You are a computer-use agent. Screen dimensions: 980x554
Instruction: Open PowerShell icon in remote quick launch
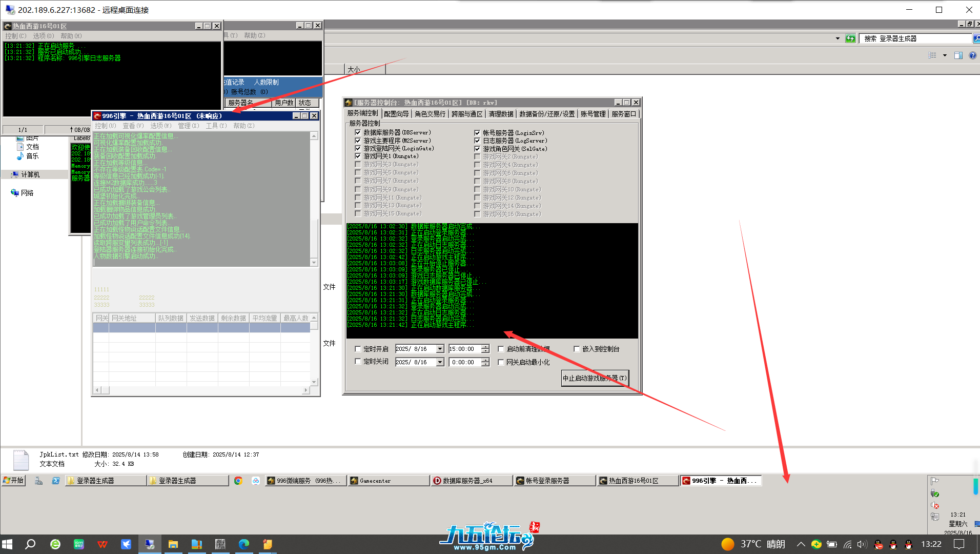[56, 481]
